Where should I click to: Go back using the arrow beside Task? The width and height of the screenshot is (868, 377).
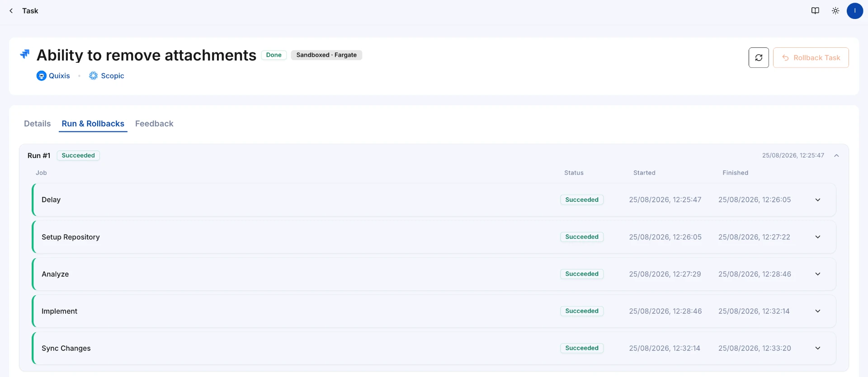pyautogui.click(x=11, y=11)
